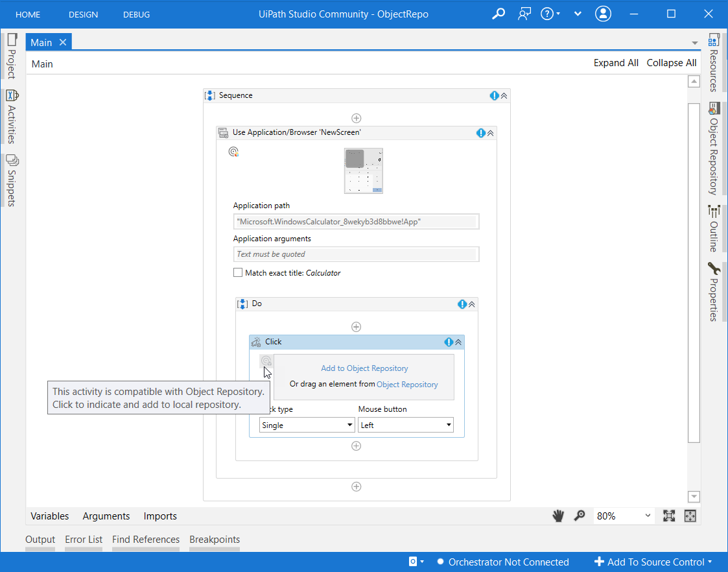Image resolution: width=728 pixels, height=572 pixels.
Task: Switch to the Arguments tab
Action: 106,516
